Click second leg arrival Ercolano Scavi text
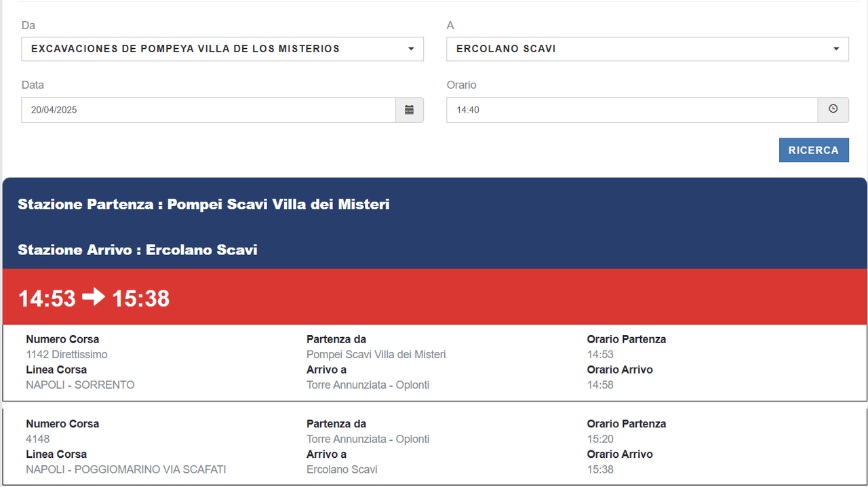The height and width of the screenshot is (487, 868). point(342,469)
